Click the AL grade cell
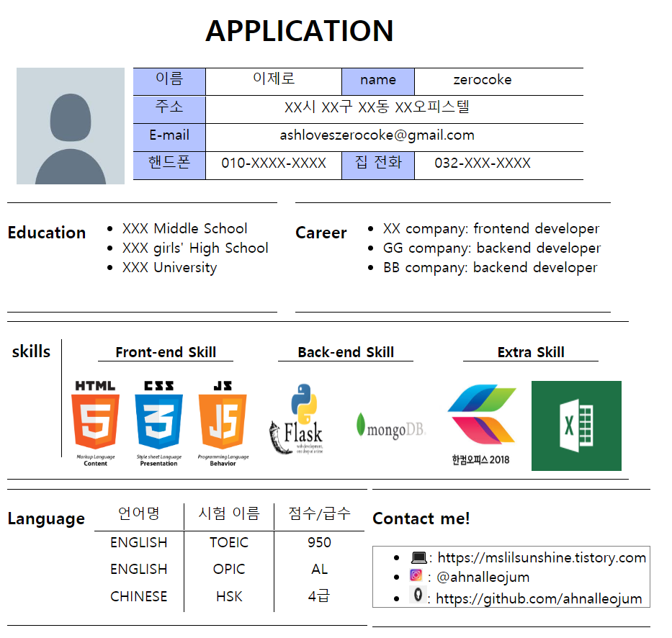Viewport: 672px width, 638px height. [319, 569]
